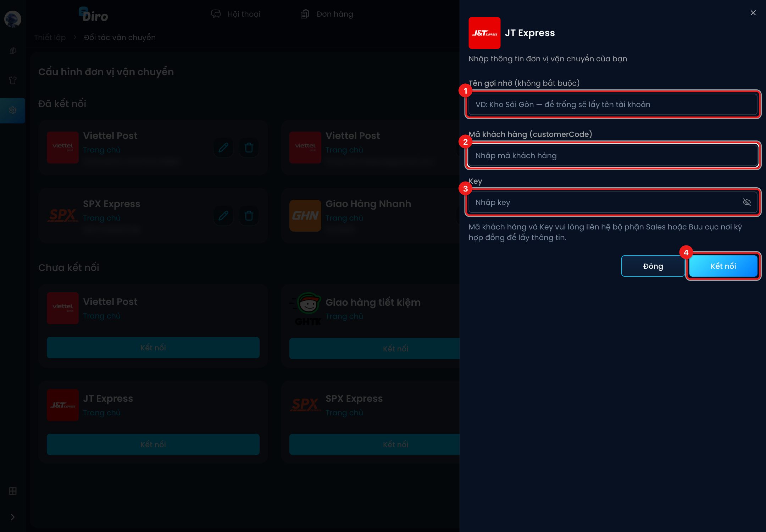Viewport: 766px width, 532px height.
Task: Select the settings gear sidebar icon
Action: [13, 110]
